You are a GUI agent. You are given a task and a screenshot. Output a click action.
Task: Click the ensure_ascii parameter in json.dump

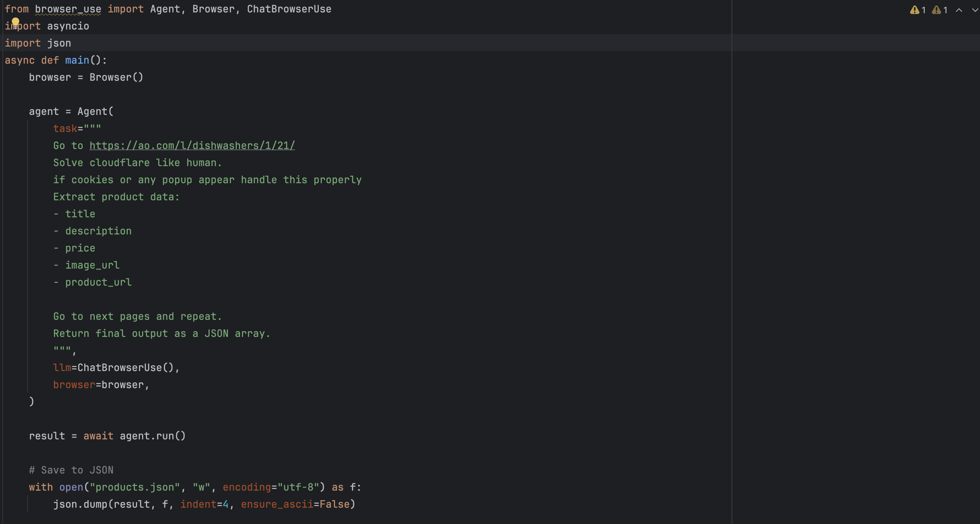(277, 504)
